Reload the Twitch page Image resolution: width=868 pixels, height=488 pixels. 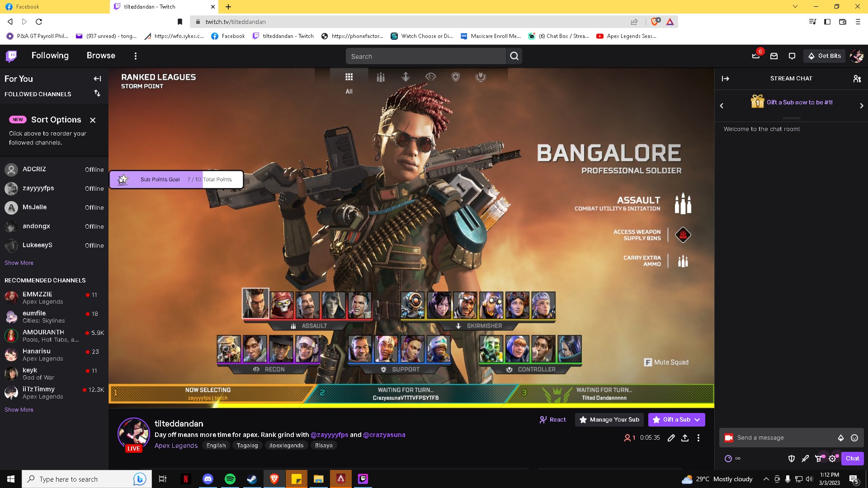click(x=39, y=22)
